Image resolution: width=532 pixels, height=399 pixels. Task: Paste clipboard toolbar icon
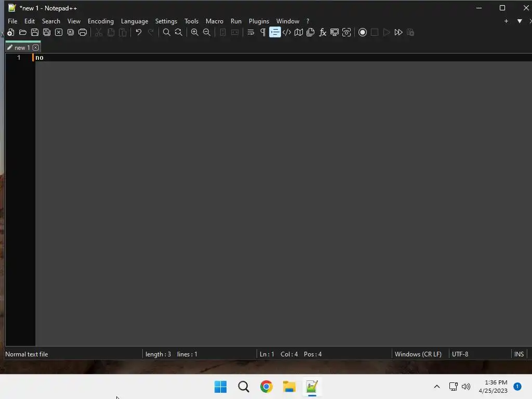click(123, 33)
